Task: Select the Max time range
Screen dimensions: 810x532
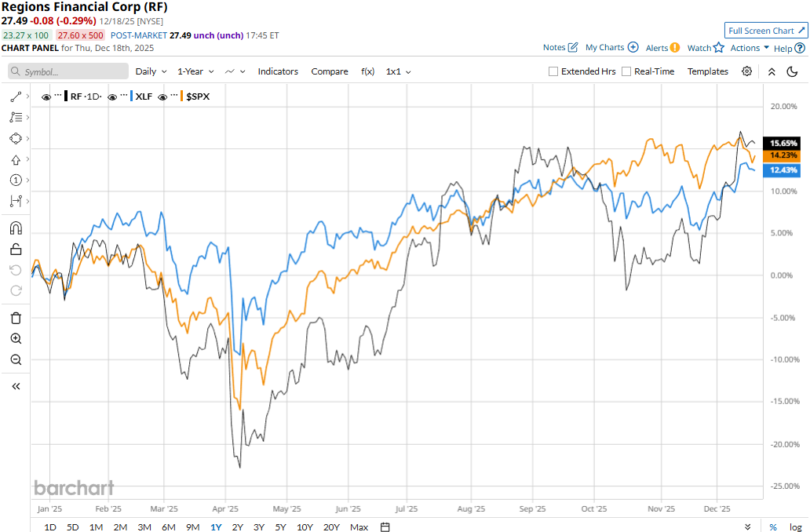Action: coord(359,527)
